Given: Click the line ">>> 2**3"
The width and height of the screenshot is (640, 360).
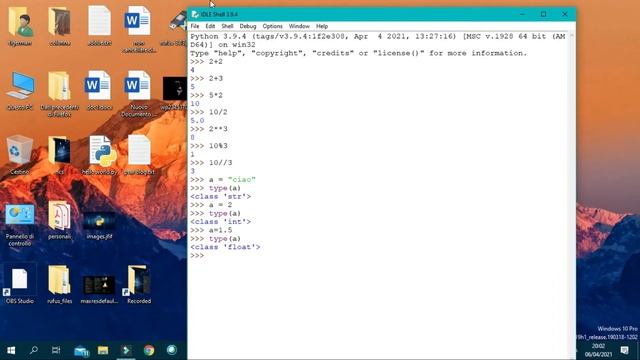Looking at the screenshot, I should pyautogui.click(x=209, y=129).
